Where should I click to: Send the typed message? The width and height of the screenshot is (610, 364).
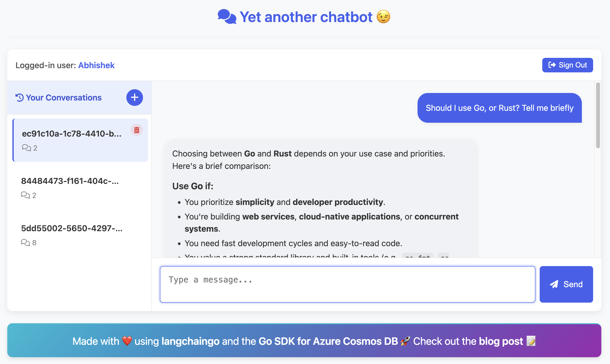[566, 284]
